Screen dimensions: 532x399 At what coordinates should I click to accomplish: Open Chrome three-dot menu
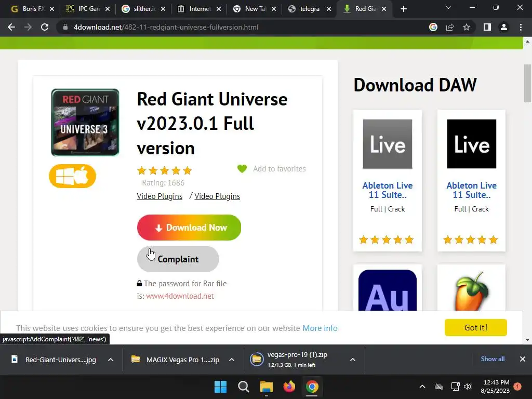[x=521, y=27]
